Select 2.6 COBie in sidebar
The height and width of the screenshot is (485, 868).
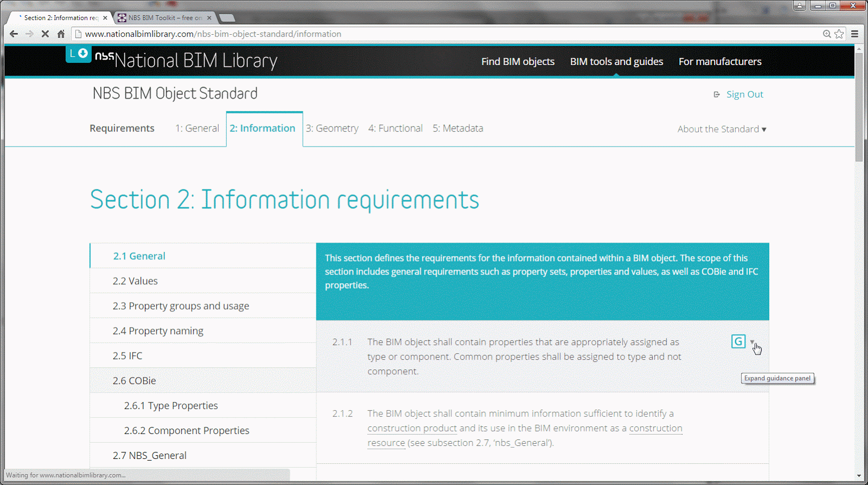[x=203, y=381]
